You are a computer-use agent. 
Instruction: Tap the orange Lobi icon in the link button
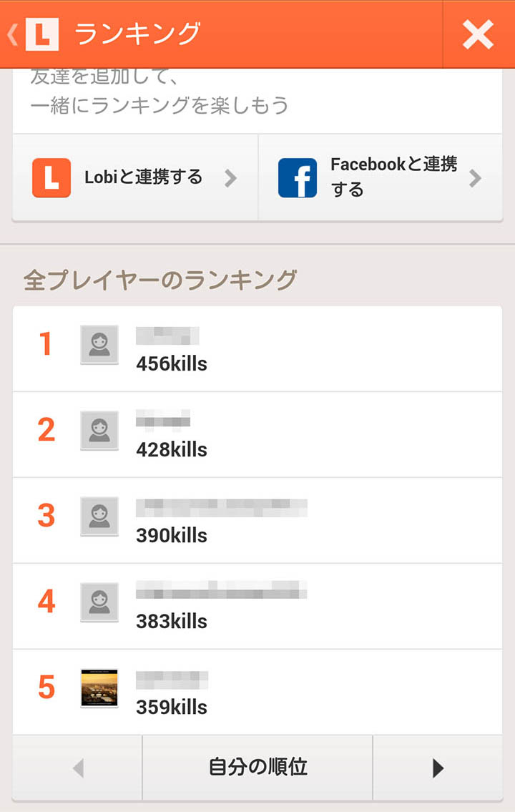coord(51,177)
